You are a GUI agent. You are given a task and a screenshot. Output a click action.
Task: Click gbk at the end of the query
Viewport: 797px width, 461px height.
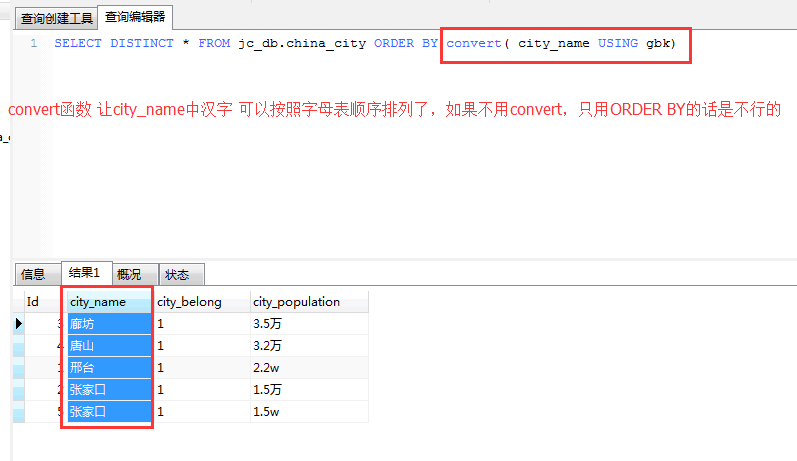[x=658, y=44]
